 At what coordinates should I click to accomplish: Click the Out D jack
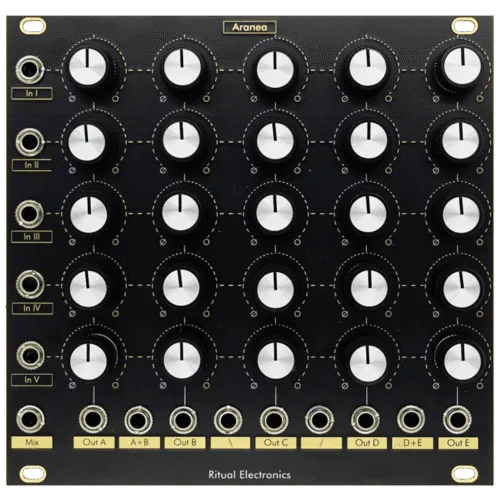point(365,419)
